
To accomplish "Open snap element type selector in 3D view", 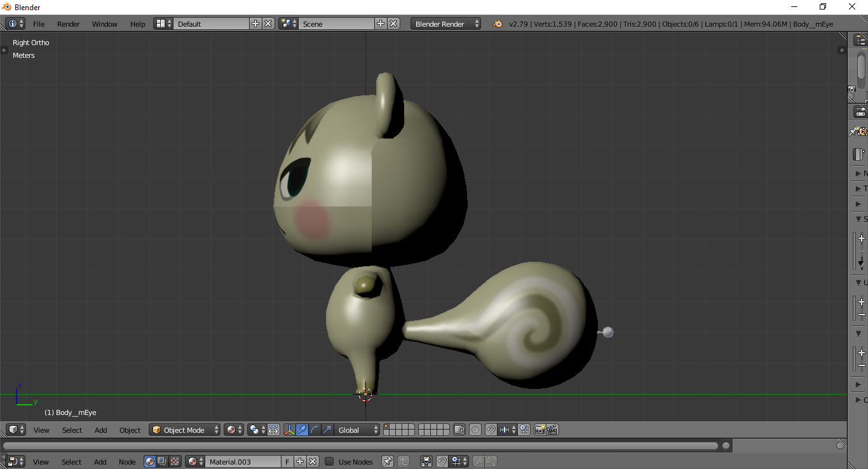I will tap(508, 430).
